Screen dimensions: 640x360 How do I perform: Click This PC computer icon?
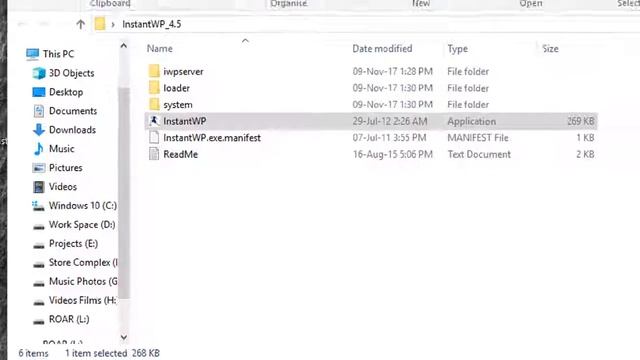coord(32,54)
